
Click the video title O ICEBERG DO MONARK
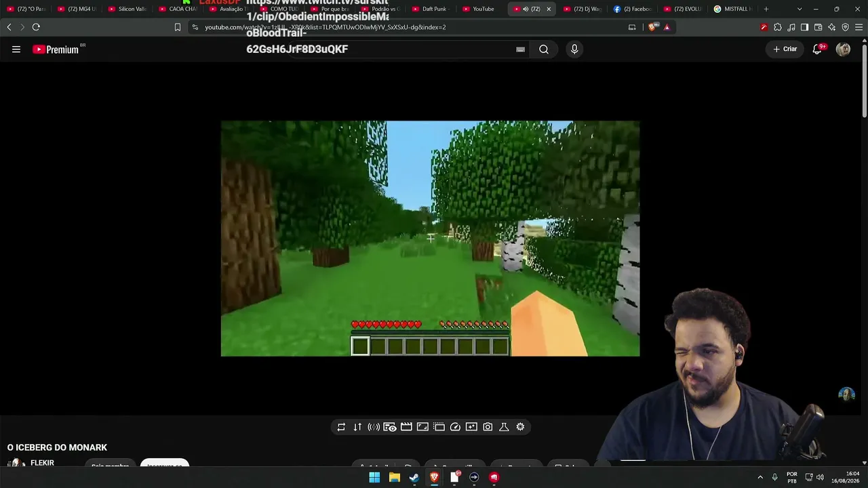pyautogui.click(x=57, y=447)
